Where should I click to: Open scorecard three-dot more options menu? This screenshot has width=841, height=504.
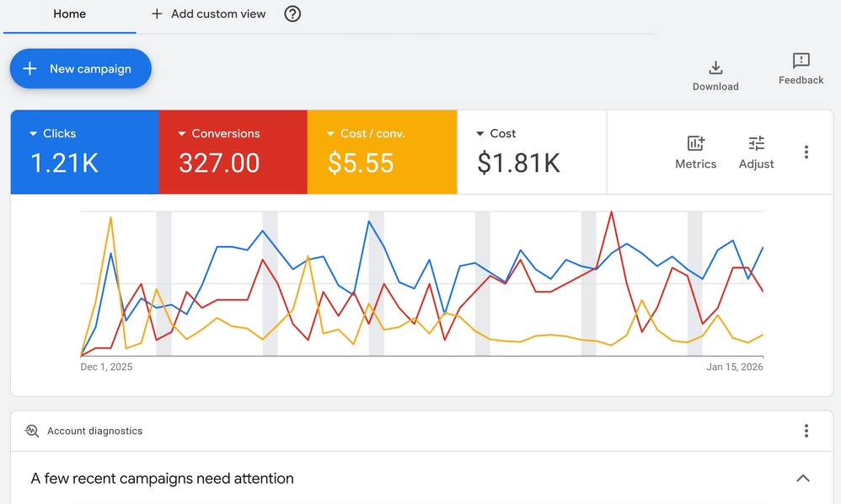click(x=806, y=152)
